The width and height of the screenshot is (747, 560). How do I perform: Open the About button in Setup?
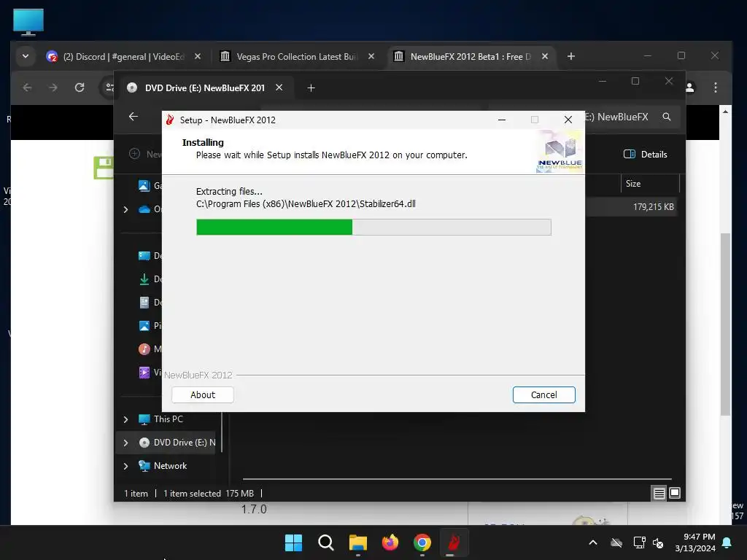(x=203, y=394)
